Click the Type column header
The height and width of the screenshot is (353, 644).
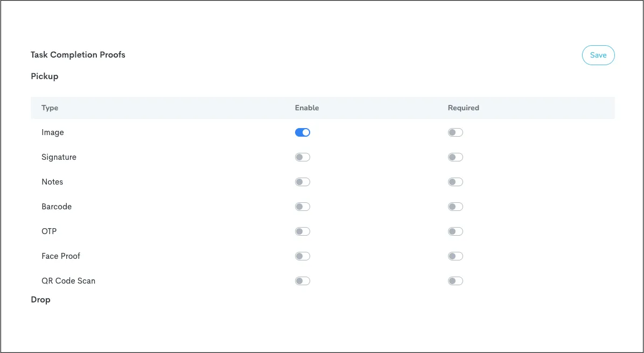click(x=50, y=108)
